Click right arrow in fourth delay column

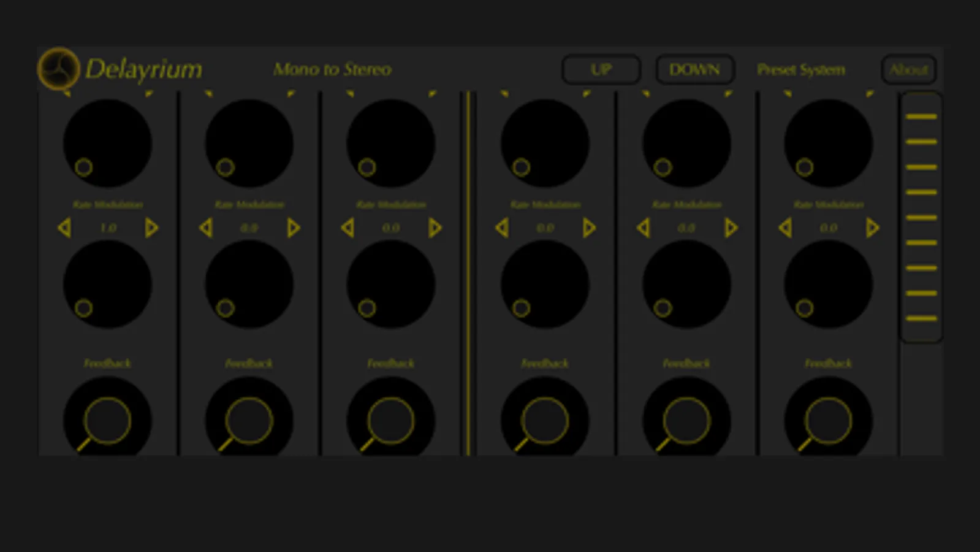pyautogui.click(x=589, y=228)
